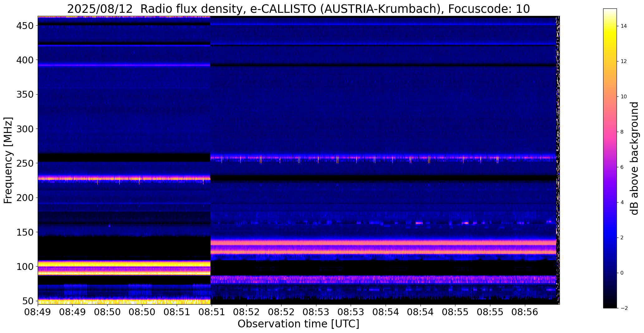Click the colorbar tick value 2
This screenshot has width=644, height=333.
click(622, 238)
